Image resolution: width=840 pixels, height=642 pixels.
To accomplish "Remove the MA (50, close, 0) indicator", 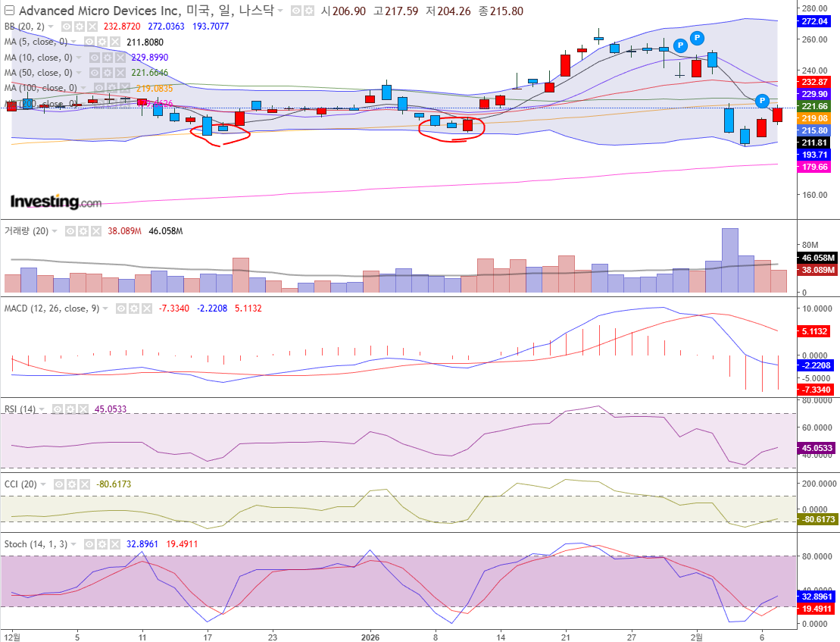I will point(120,72).
